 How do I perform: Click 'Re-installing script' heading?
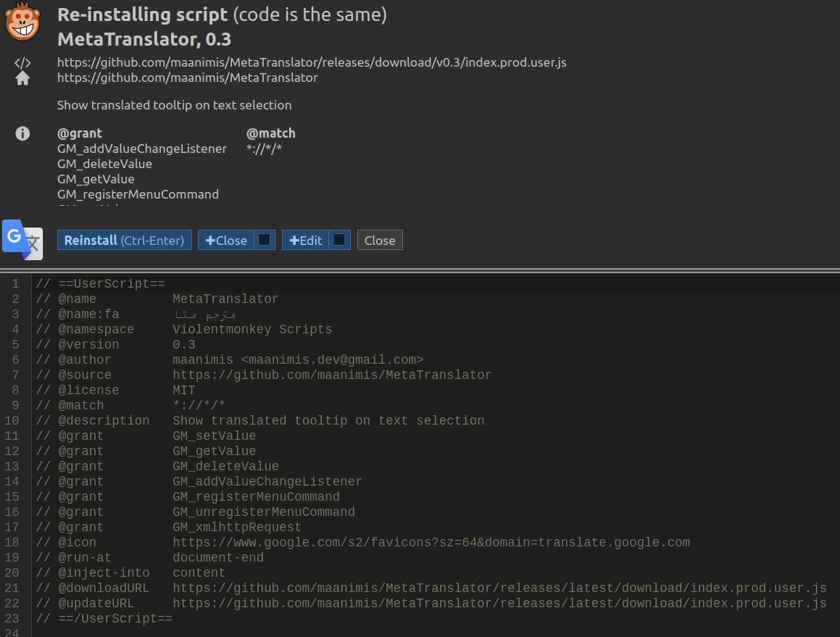click(143, 14)
